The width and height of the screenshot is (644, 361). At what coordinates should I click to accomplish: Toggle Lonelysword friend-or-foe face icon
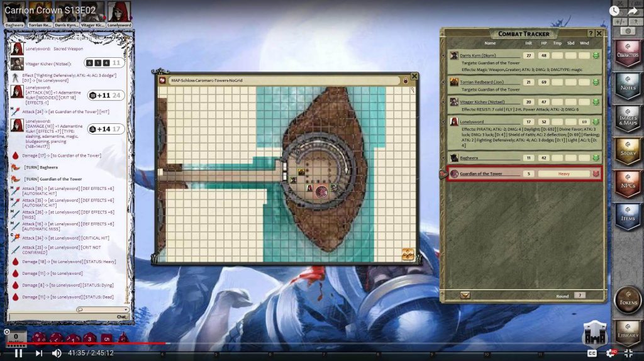[596, 121]
